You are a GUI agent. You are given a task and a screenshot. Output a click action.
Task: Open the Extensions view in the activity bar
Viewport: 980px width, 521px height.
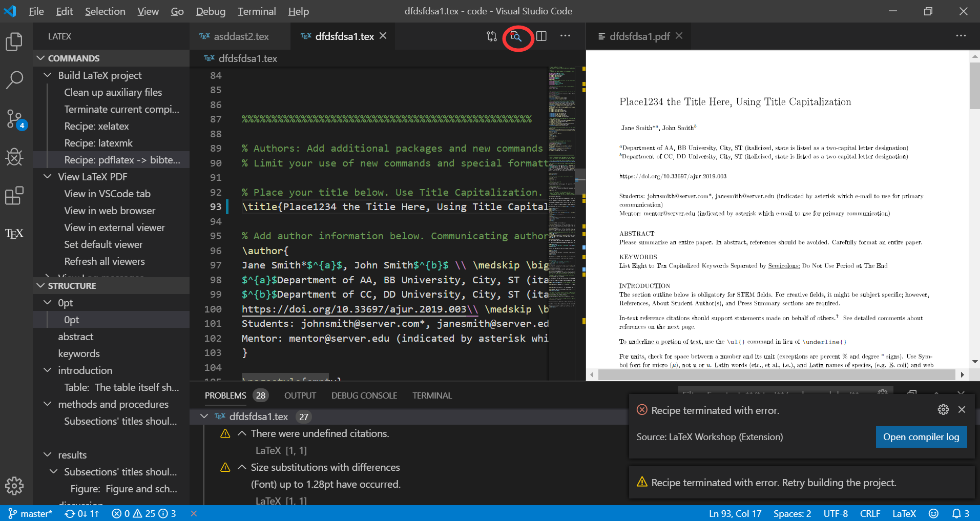point(14,195)
